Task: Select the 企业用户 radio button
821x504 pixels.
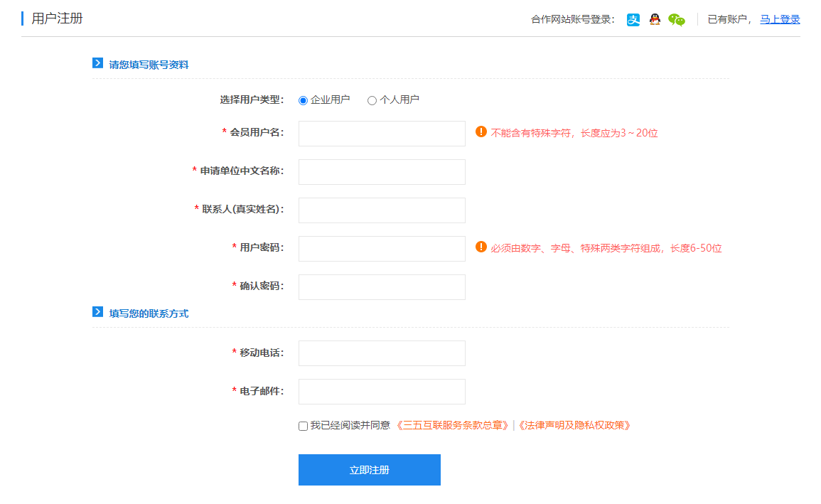Action: click(x=304, y=100)
